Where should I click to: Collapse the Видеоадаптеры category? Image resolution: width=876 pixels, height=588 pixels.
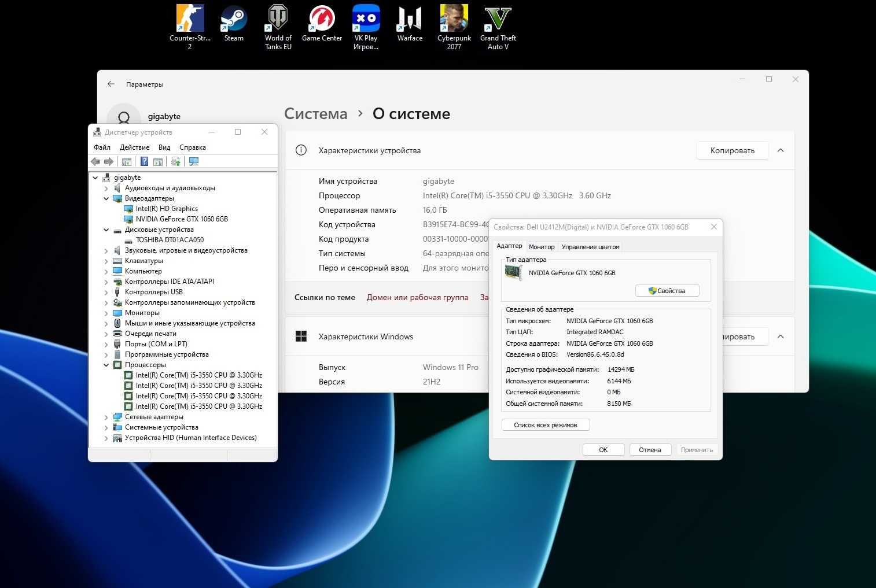pos(106,198)
